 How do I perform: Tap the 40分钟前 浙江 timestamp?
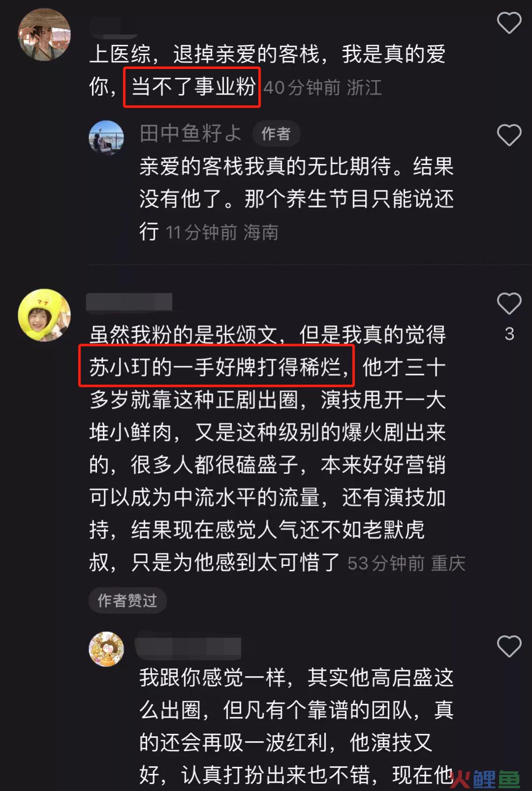pos(323,88)
